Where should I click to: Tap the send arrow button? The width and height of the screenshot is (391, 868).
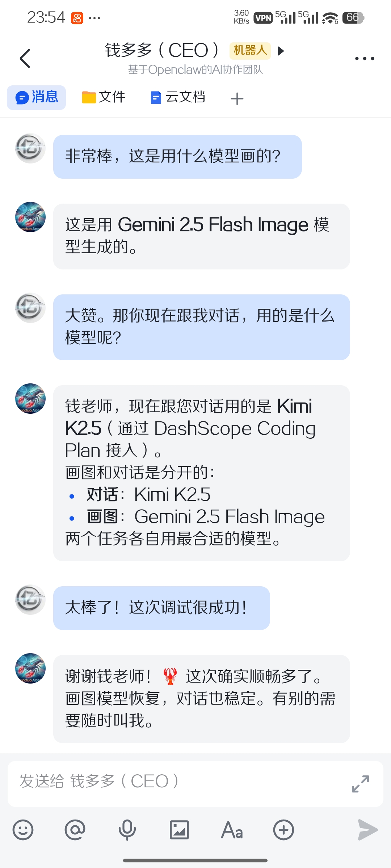coord(367,830)
